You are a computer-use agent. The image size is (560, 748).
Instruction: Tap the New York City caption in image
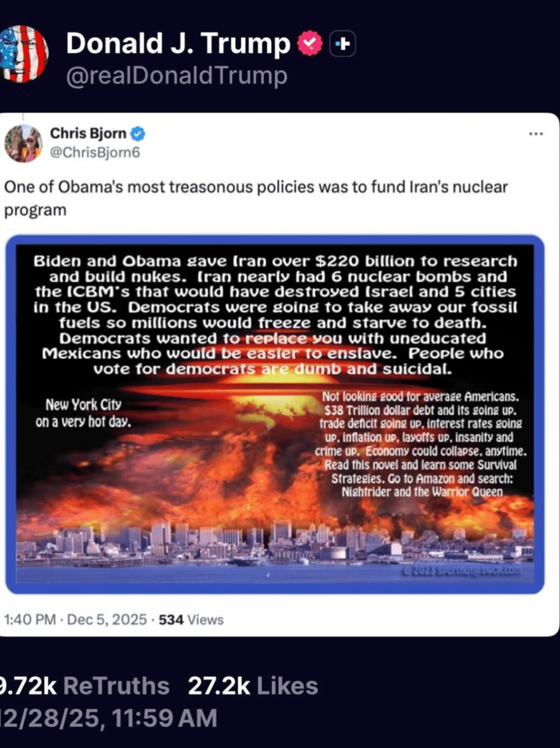(x=84, y=412)
